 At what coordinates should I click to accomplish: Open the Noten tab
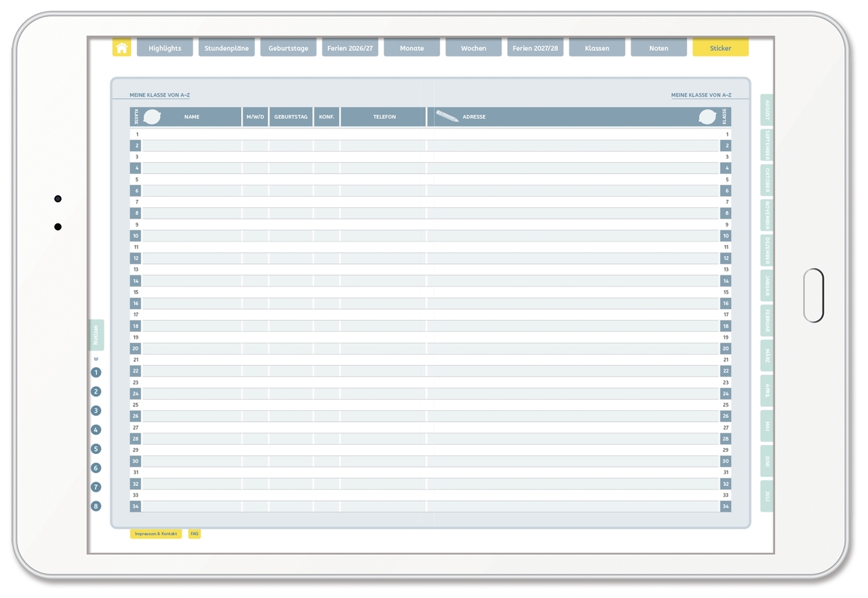(659, 48)
